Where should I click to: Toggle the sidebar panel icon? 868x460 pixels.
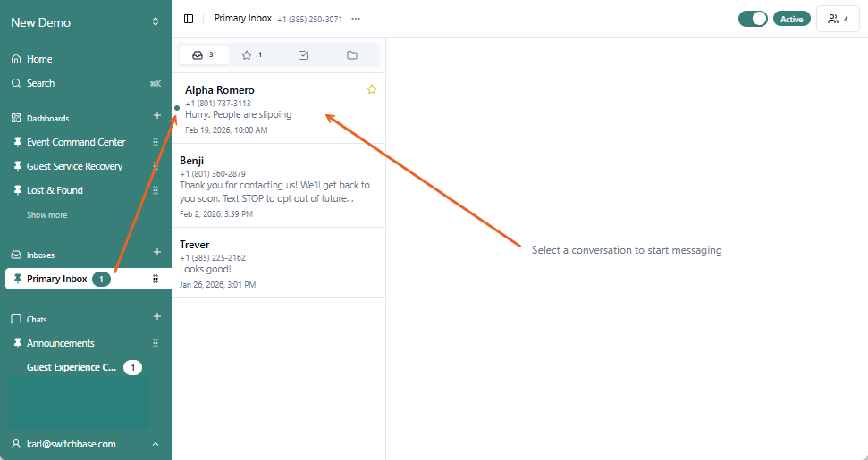(189, 19)
